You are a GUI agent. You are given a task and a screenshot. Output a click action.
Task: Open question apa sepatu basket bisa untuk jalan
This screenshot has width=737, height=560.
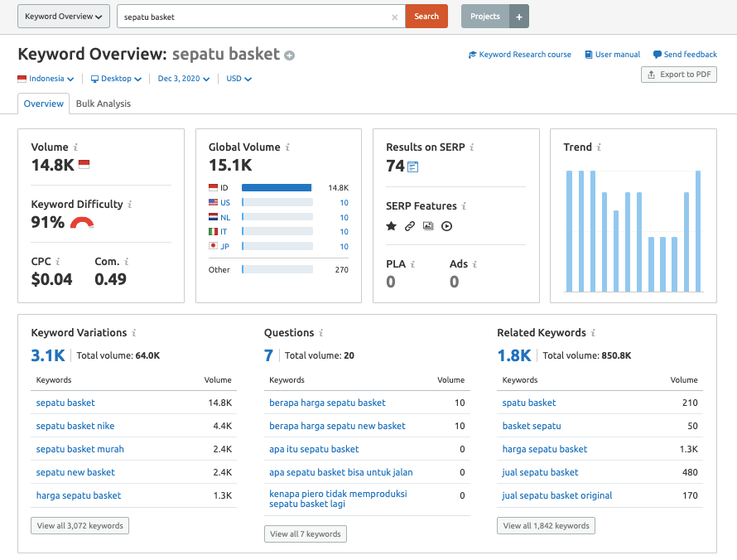341,472
